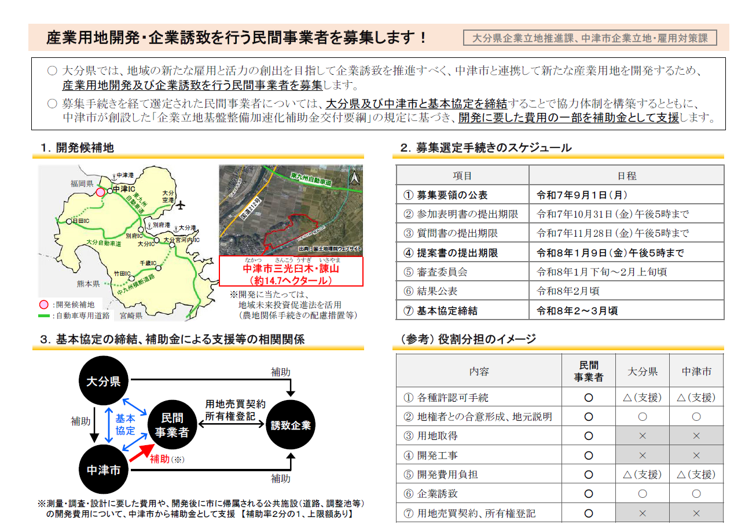This screenshot has width=756, height=532.
Task: Click date 令和7年10月31日(金)午後5時まで
Action: [x=613, y=215]
